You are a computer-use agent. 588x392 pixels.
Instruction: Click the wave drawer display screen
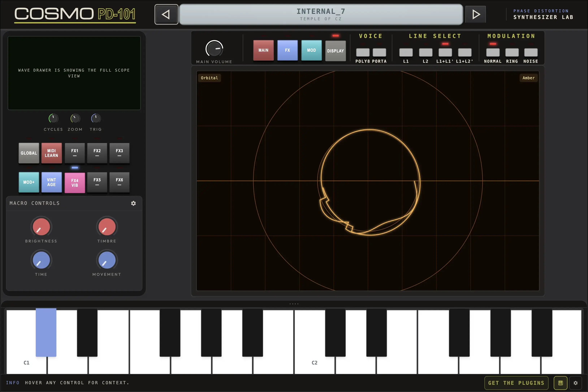coord(74,73)
